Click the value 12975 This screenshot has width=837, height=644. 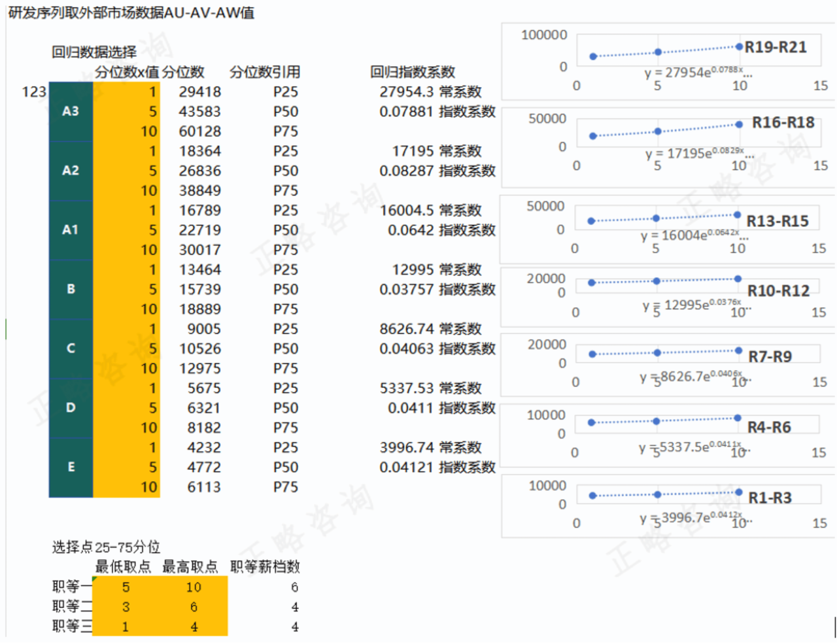tap(200, 368)
